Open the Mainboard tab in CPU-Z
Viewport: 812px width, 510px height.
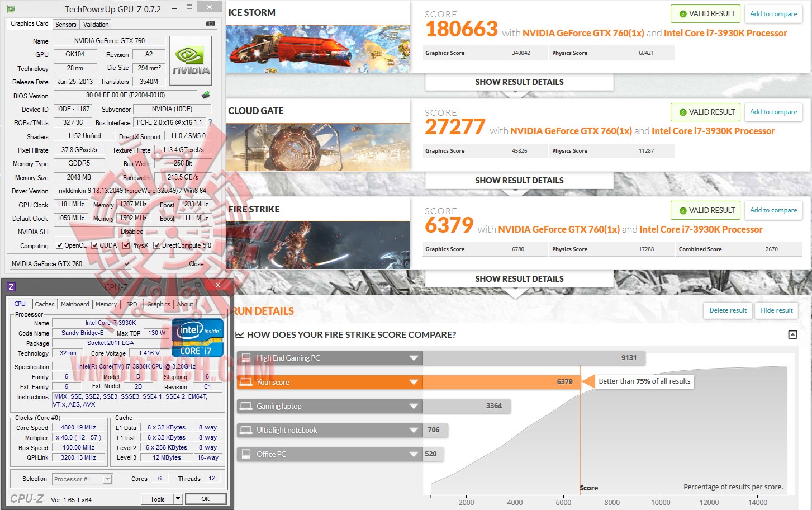tap(75, 304)
